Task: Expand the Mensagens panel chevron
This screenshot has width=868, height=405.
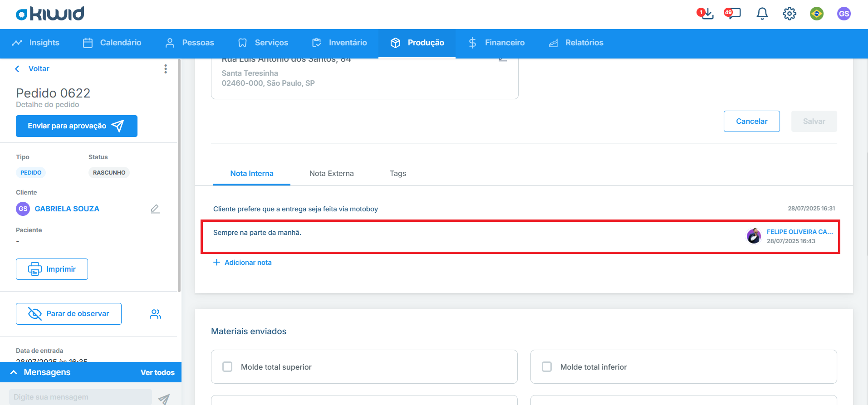Action: click(14, 372)
